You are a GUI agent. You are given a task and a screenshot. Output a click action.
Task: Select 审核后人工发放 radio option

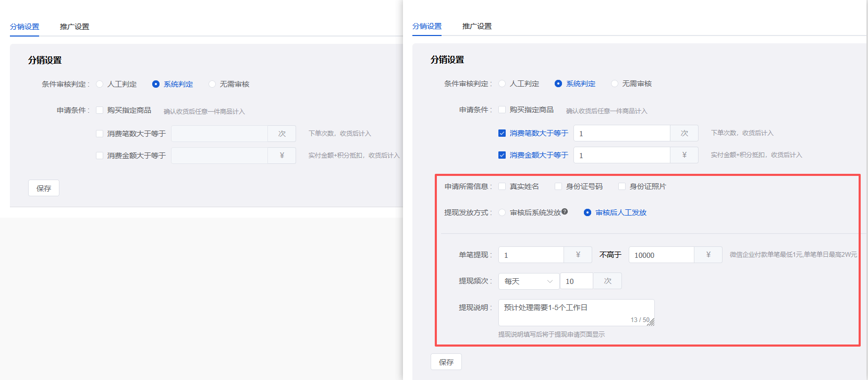(x=588, y=212)
